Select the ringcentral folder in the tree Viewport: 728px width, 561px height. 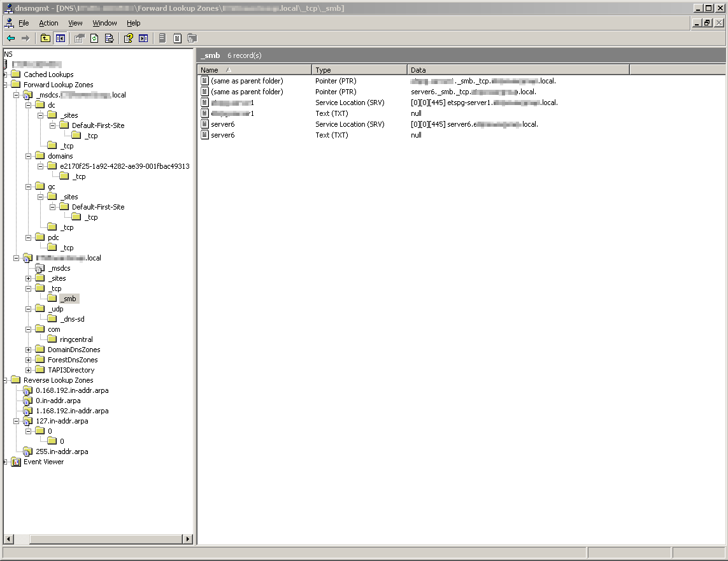pos(76,339)
